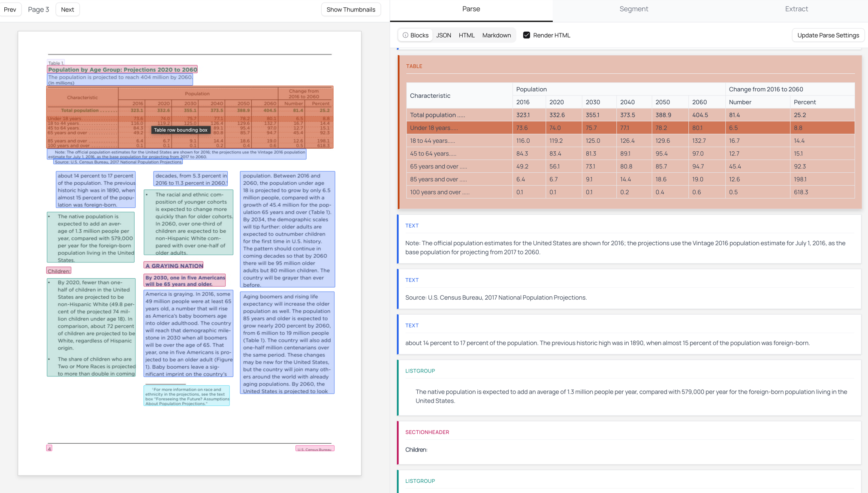Click the table region in document preview
Viewport: 868px width, 493px height.
[x=190, y=117]
